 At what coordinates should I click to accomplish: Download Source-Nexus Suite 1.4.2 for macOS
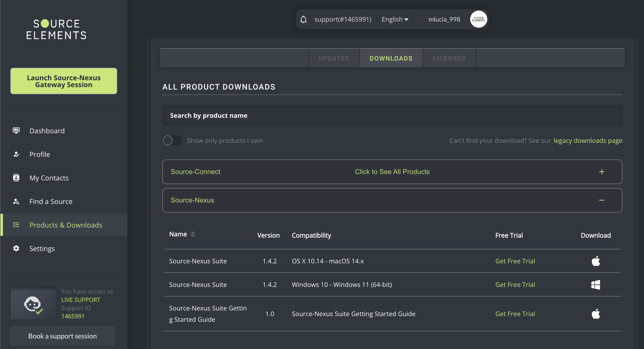click(595, 261)
